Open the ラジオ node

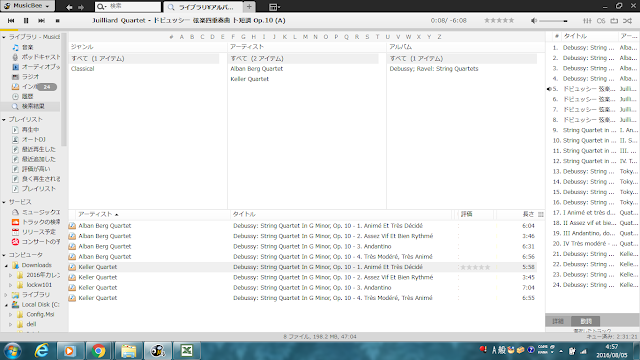click(25, 77)
